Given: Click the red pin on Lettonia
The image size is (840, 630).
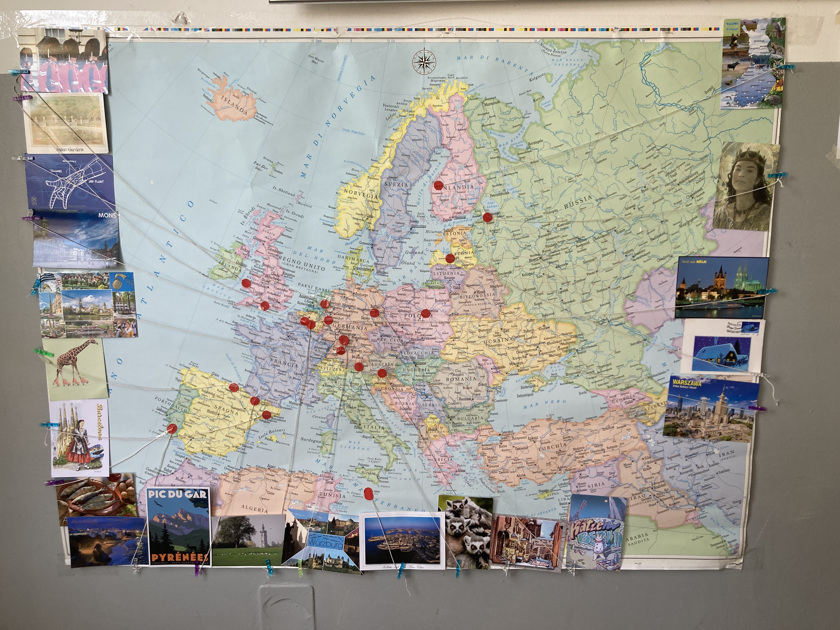Looking at the screenshot, I should [x=450, y=259].
